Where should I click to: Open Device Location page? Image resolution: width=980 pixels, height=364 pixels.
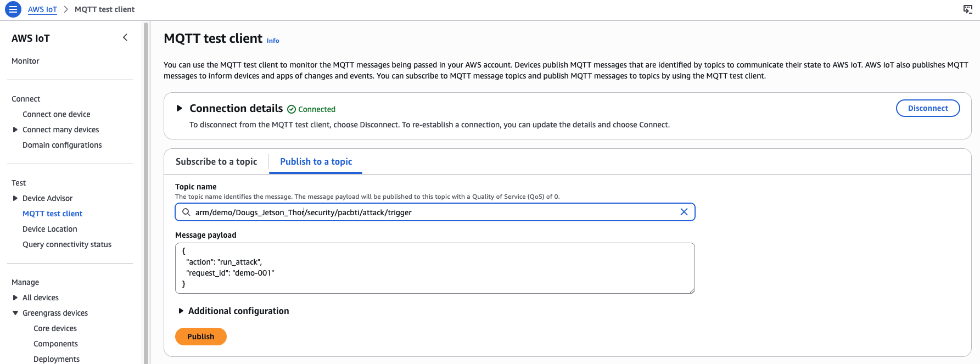[50, 229]
